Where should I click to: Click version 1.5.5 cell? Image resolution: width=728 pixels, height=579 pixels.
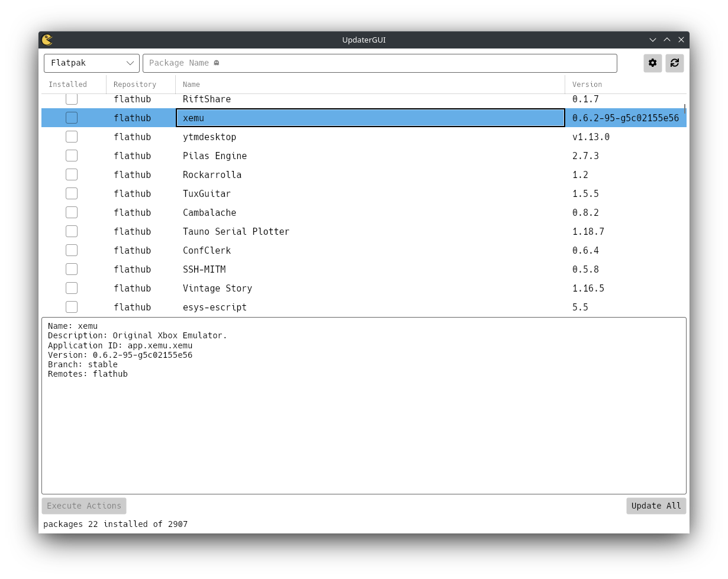point(585,193)
